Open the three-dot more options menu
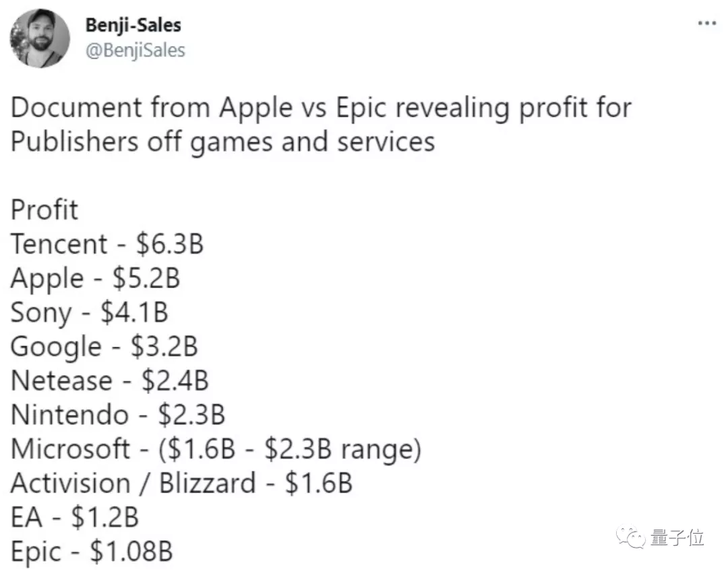The height and width of the screenshot is (570, 728). pos(706,23)
